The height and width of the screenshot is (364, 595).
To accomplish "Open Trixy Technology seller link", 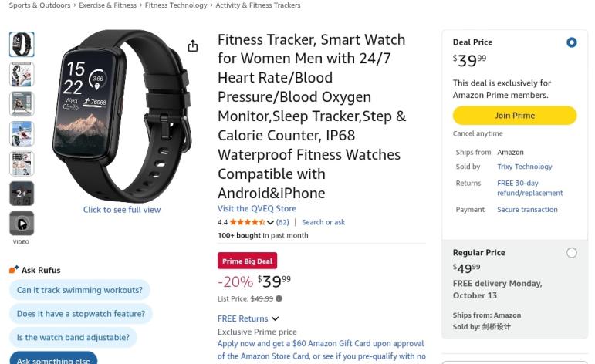I will [x=525, y=167].
